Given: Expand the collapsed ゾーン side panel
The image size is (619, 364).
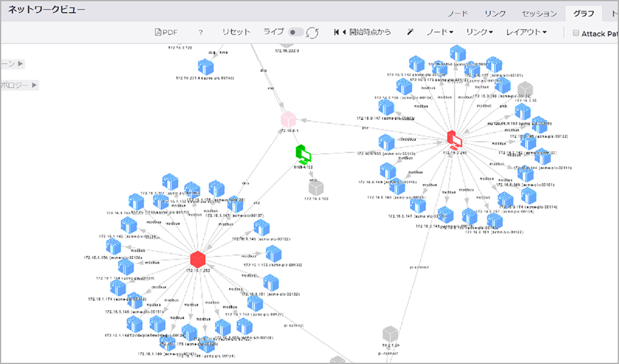Looking at the screenshot, I should pyautogui.click(x=14, y=63).
